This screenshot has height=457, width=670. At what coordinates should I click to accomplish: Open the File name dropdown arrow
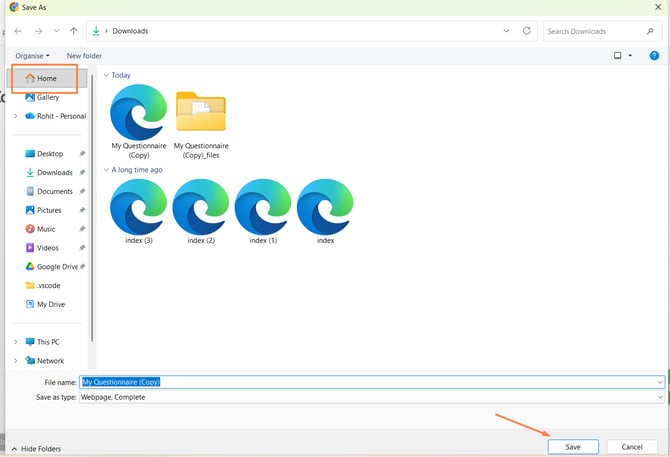pos(660,382)
